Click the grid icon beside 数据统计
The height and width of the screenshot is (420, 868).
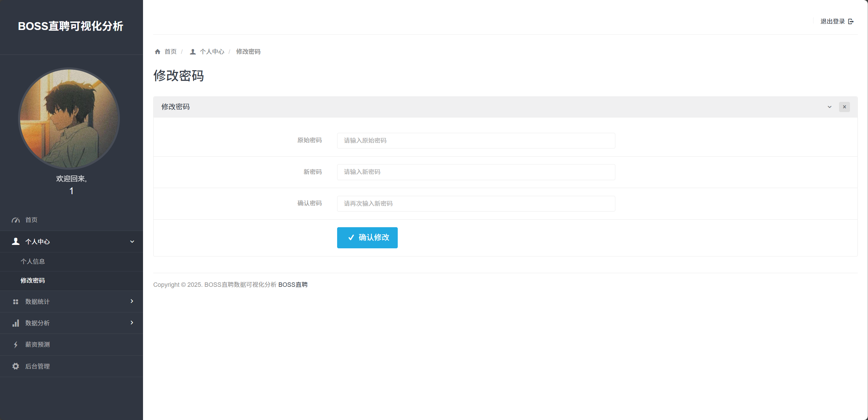16,302
